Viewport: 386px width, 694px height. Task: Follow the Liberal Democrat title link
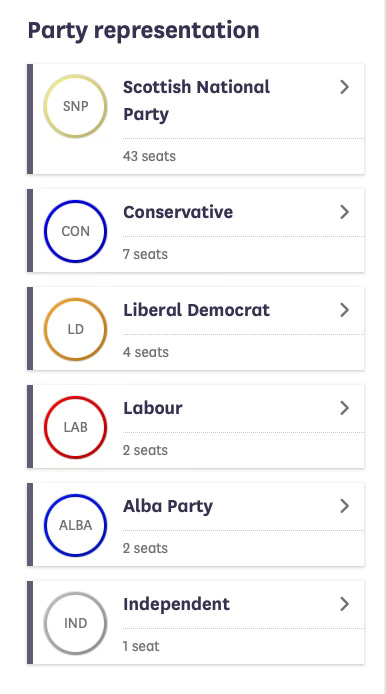coord(197,310)
